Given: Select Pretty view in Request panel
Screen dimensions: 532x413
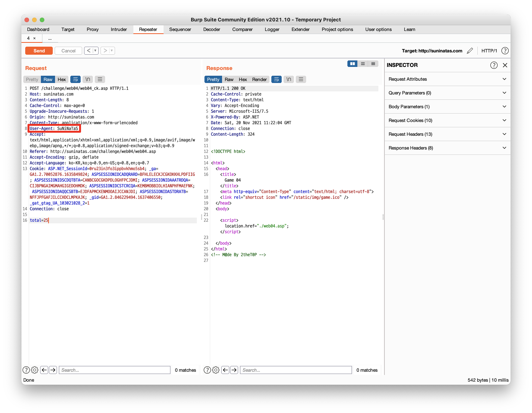Looking at the screenshot, I should point(32,80).
